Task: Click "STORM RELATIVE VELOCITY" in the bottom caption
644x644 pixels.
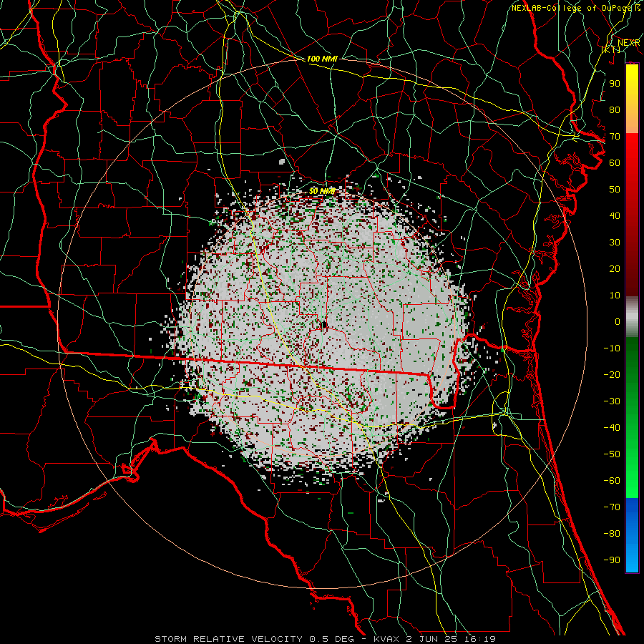Action: point(228,639)
